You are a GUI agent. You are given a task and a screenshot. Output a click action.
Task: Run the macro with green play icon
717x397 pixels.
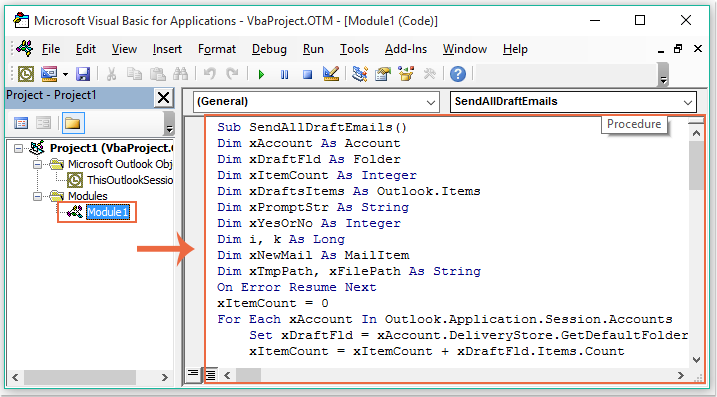click(261, 74)
